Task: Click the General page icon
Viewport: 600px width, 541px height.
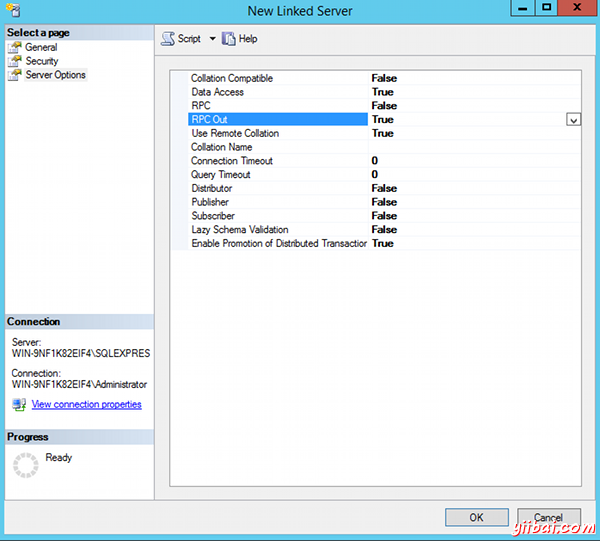Action: [15, 47]
